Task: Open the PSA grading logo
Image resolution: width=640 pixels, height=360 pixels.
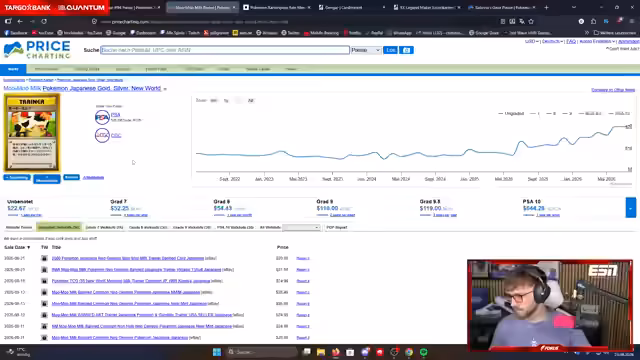Action: point(102,118)
